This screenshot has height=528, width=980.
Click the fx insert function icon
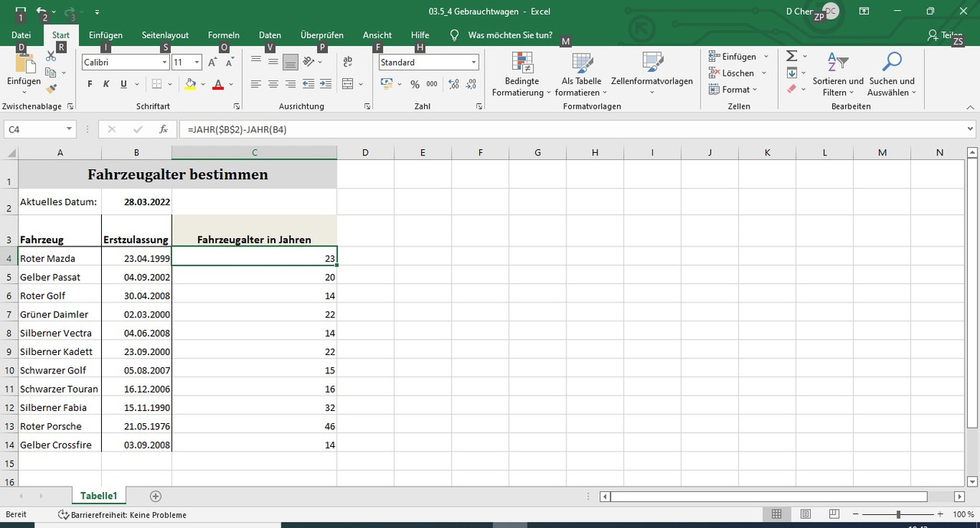163,129
